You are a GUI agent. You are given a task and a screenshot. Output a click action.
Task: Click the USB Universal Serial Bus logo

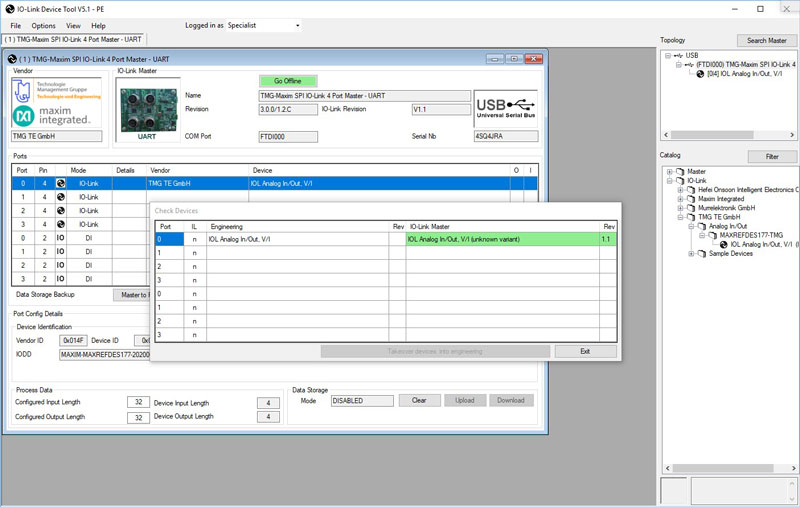click(x=505, y=109)
